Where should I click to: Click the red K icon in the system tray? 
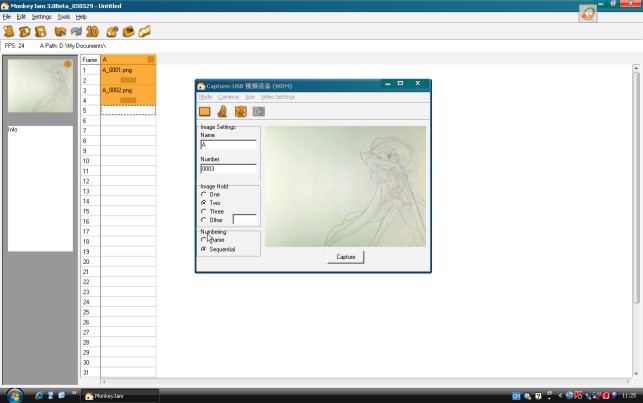[x=578, y=396]
